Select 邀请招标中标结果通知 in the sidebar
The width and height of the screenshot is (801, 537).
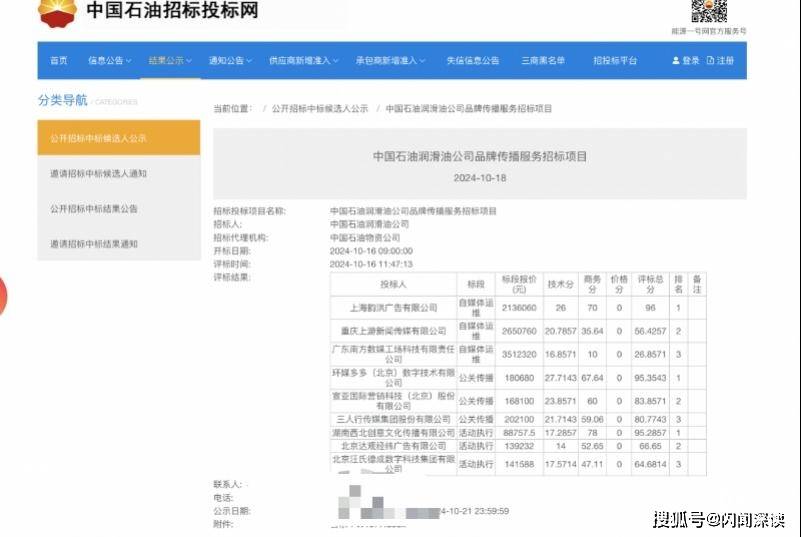pos(119,244)
